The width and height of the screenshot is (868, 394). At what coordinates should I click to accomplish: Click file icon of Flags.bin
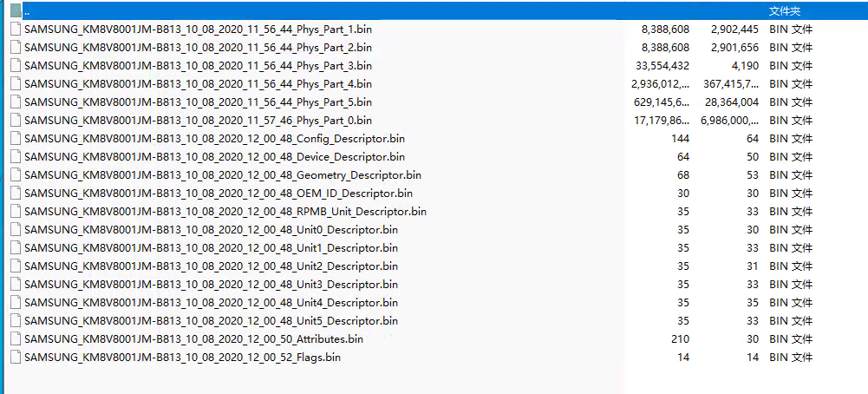click(x=16, y=358)
